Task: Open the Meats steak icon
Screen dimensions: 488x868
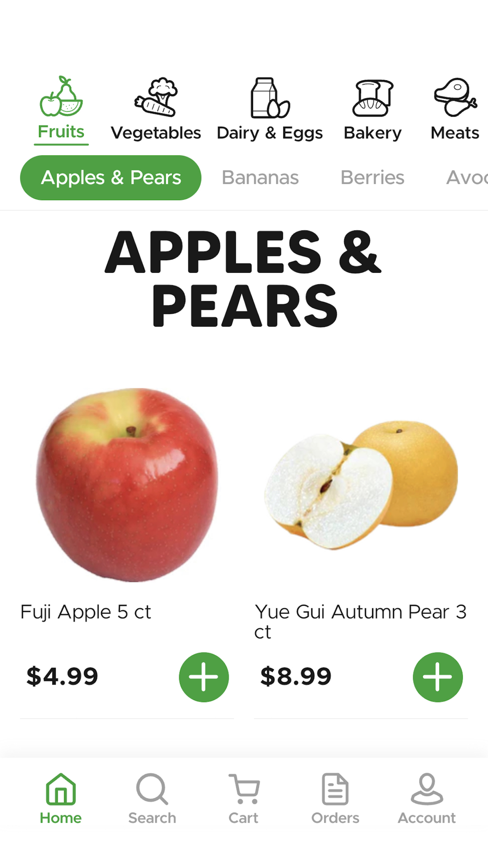Action: click(455, 97)
